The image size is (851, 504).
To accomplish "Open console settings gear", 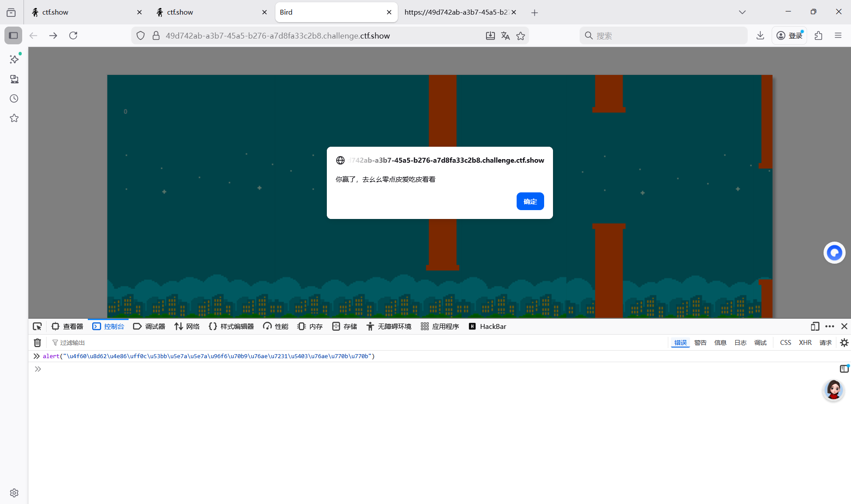I will [844, 343].
